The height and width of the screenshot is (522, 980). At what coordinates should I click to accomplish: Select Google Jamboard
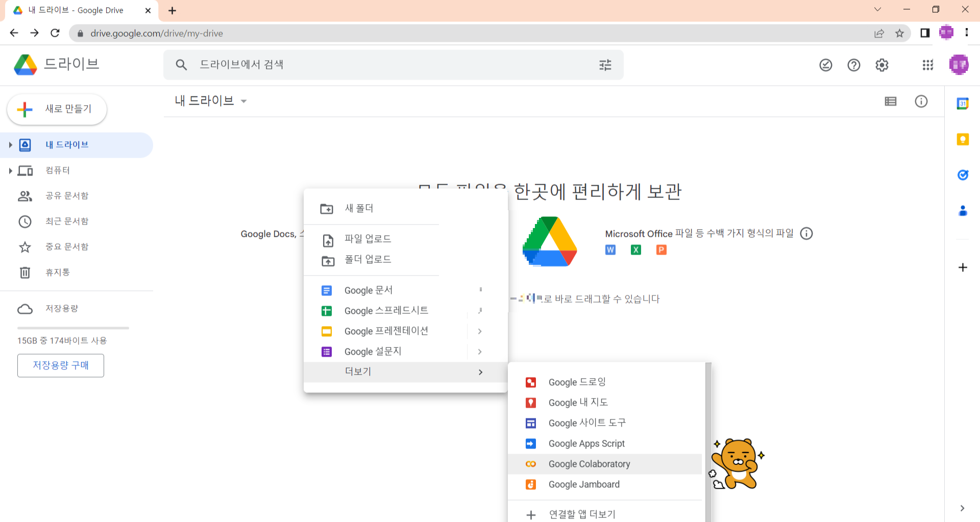coord(605,484)
